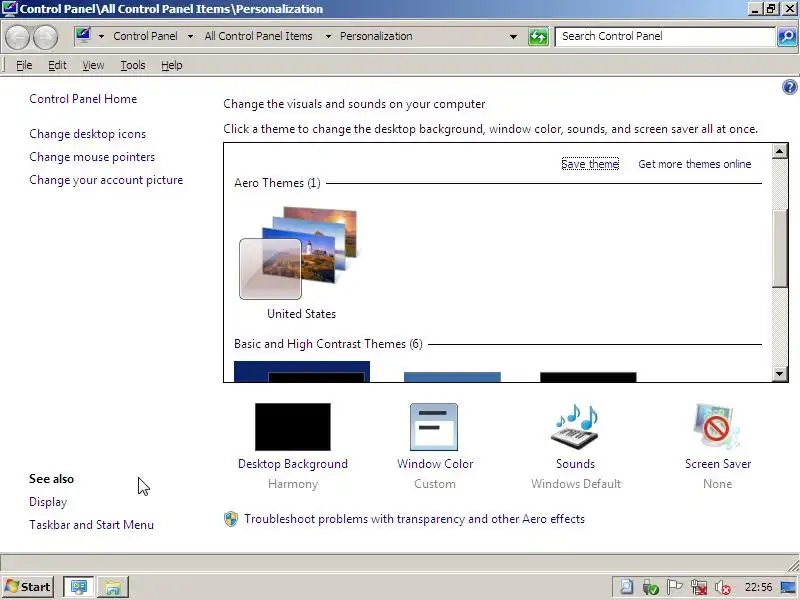Click the green Refresh button beside address bar
Image resolution: width=800 pixels, height=600 pixels.
click(x=538, y=36)
